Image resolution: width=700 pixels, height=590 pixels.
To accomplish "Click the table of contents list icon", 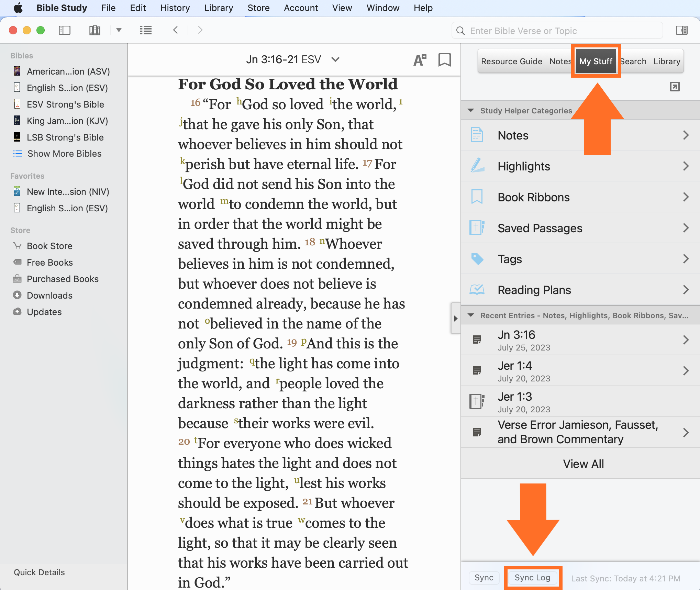I will tap(146, 30).
